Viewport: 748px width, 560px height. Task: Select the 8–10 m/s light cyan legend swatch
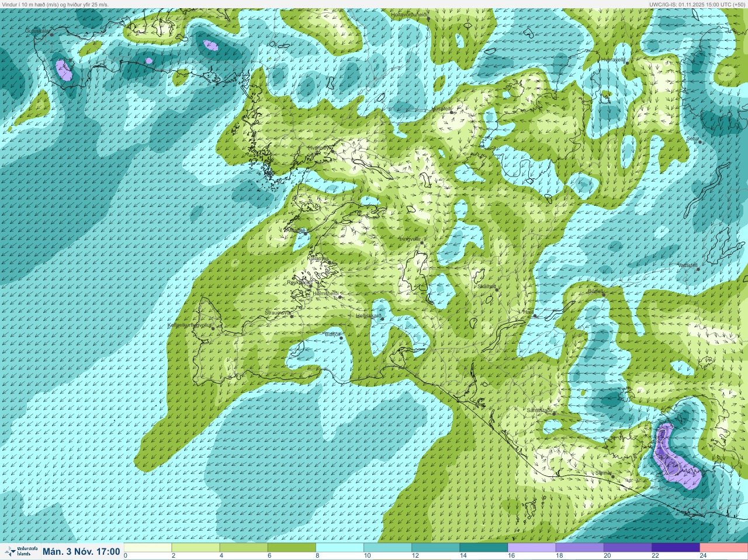pyautogui.click(x=340, y=548)
